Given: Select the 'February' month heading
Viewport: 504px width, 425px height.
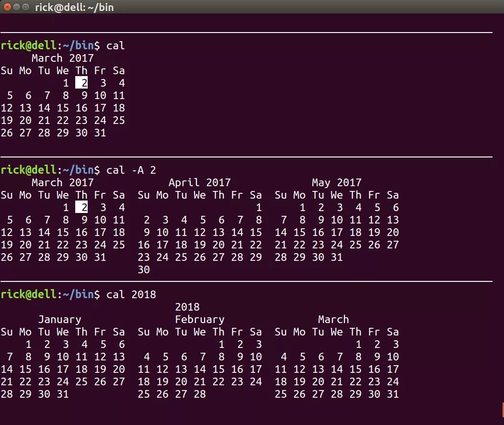Looking at the screenshot, I should tap(200, 319).
